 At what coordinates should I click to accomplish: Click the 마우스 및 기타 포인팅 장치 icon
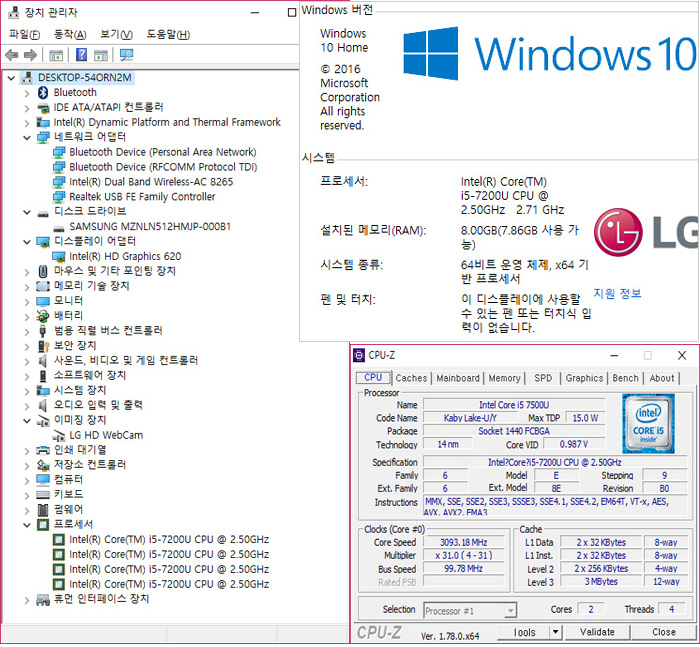pos(43,271)
